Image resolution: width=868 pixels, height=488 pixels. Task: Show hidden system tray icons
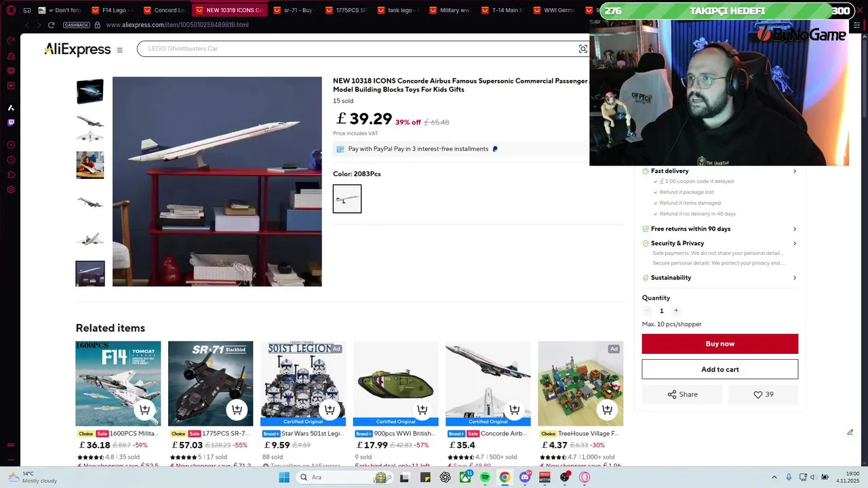774,478
